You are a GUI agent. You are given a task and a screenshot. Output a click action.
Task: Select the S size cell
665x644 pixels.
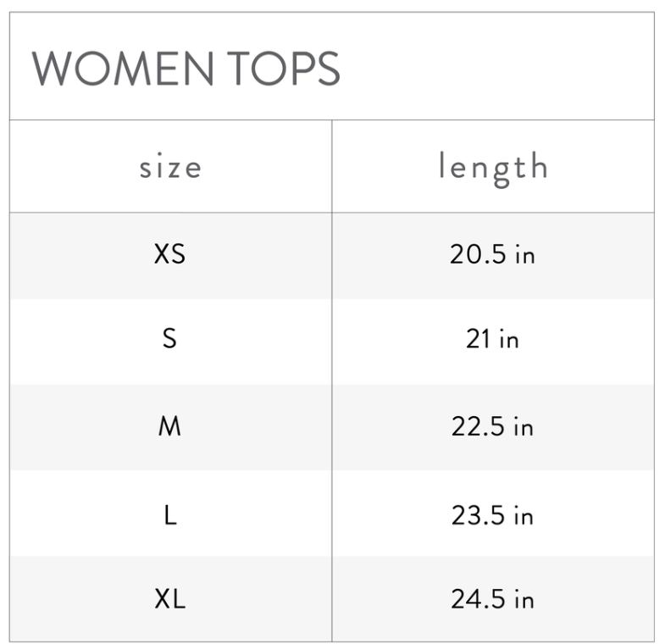(x=170, y=340)
